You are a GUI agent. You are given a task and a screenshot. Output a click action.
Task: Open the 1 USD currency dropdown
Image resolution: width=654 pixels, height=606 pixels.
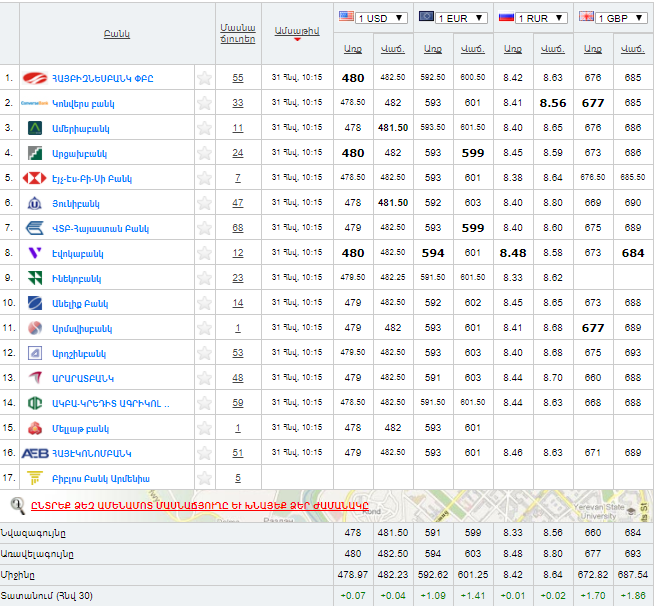[381, 18]
